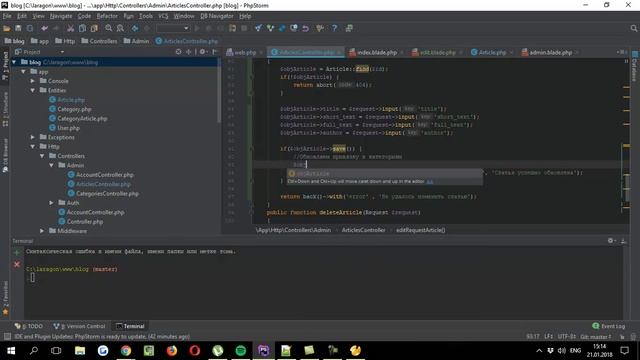Image resolution: width=640 pixels, height=360 pixels.
Task: Expand the Console folder
Action: pyautogui.click(x=33, y=81)
